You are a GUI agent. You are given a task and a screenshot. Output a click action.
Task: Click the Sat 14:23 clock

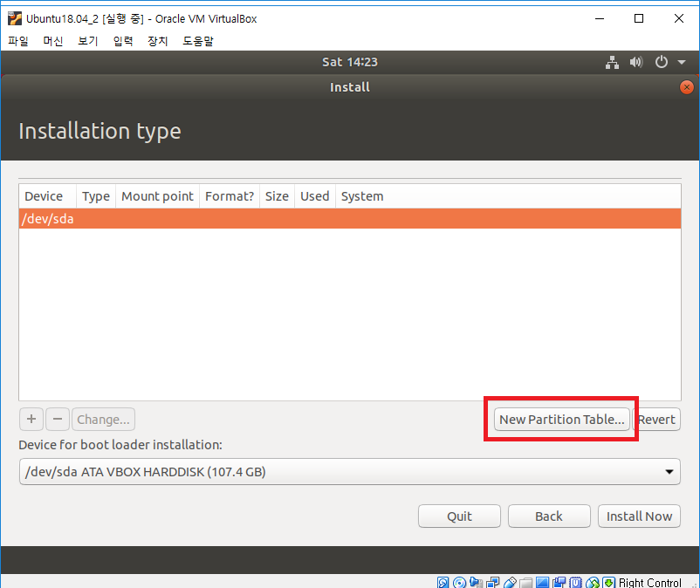tap(350, 62)
